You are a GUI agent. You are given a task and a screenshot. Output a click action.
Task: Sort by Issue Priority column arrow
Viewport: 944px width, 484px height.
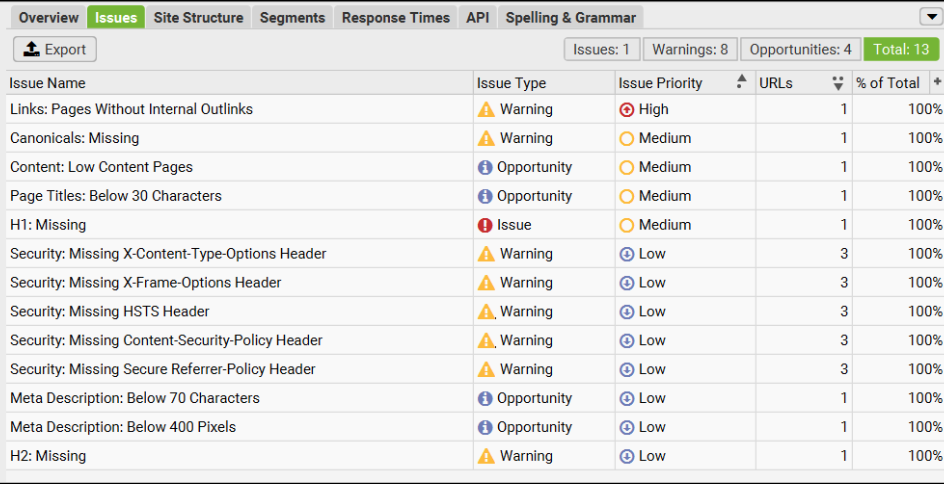pyautogui.click(x=741, y=83)
